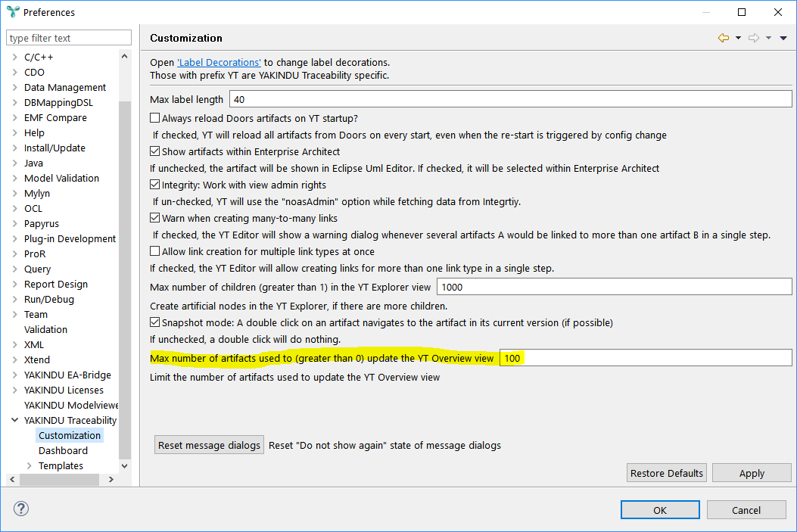The height and width of the screenshot is (532, 797).
Task: Confirm preferences with OK button
Action: click(x=660, y=509)
